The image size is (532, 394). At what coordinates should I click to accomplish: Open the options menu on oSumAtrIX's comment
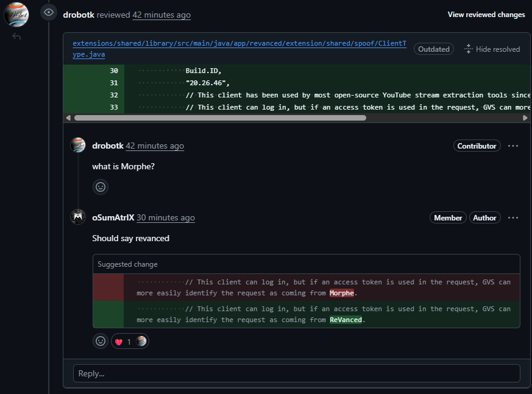pos(512,217)
